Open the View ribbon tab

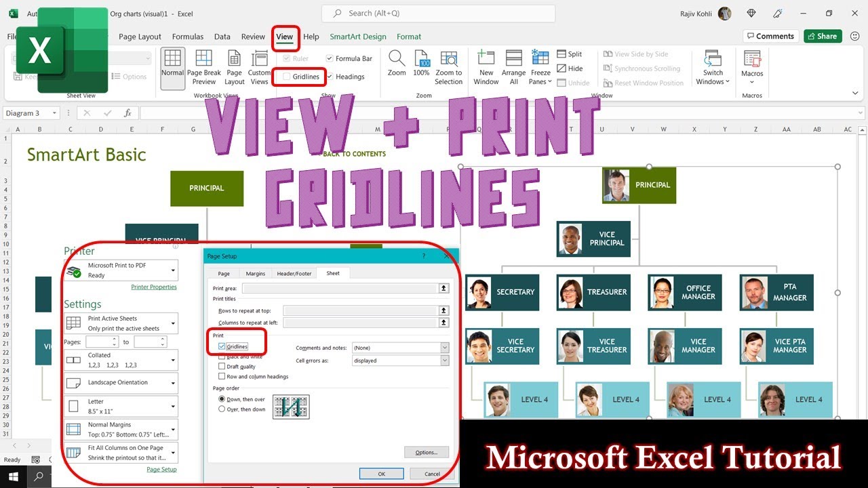285,37
